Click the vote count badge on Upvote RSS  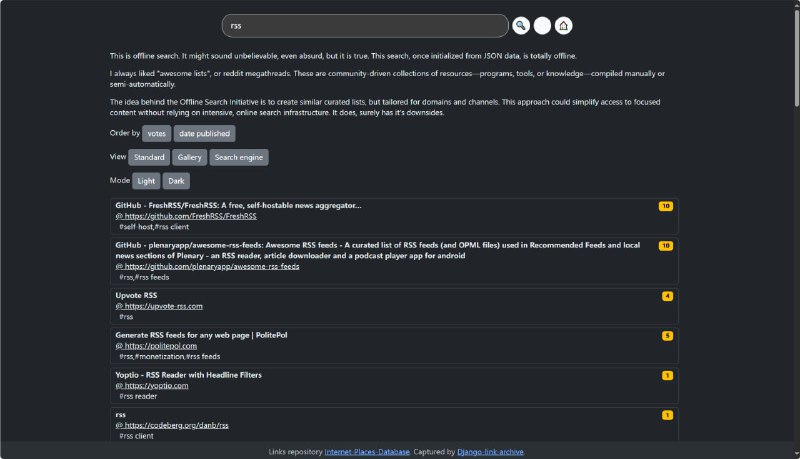click(x=667, y=296)
